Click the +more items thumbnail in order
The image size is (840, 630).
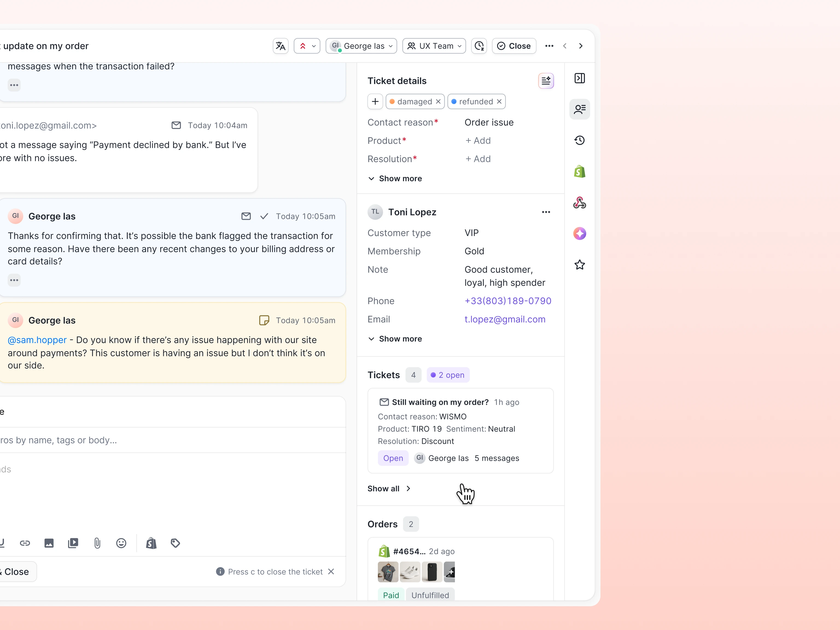(x=450, y=572)
